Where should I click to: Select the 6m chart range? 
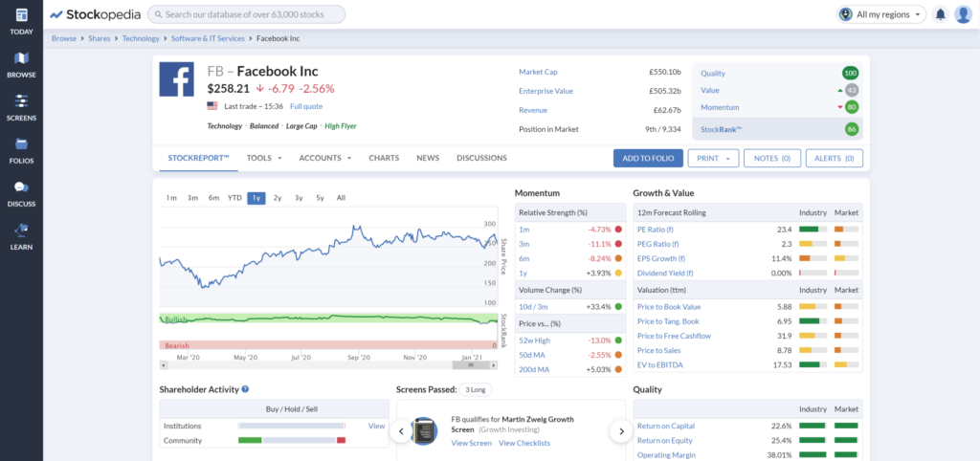(213, 198)
